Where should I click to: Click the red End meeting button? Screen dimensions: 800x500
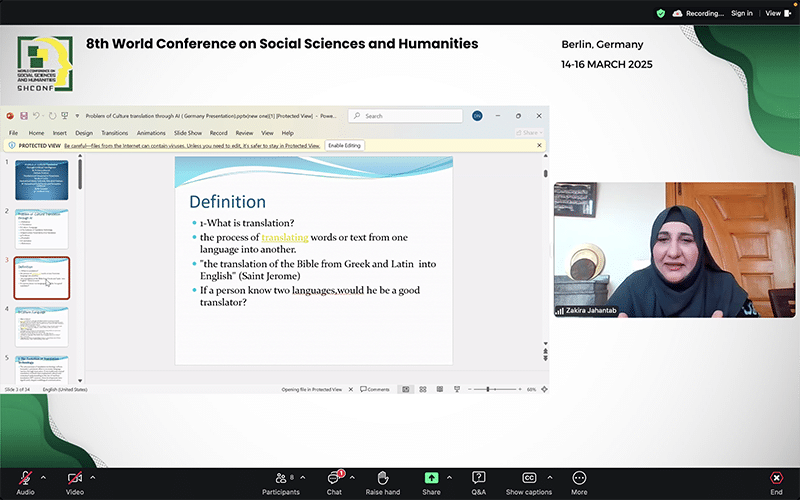[x=776, y=478]
